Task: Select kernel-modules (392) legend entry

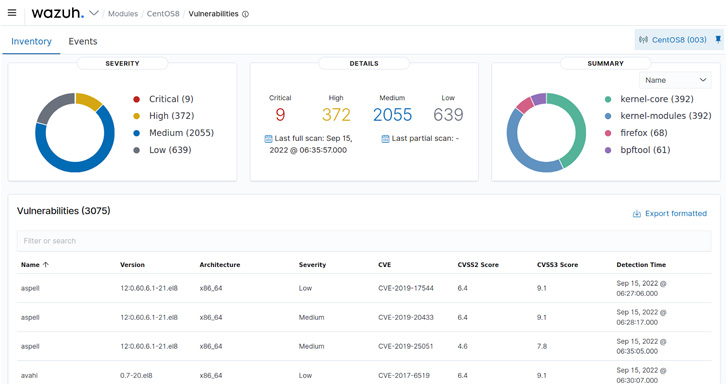Action: pos(666,116)
